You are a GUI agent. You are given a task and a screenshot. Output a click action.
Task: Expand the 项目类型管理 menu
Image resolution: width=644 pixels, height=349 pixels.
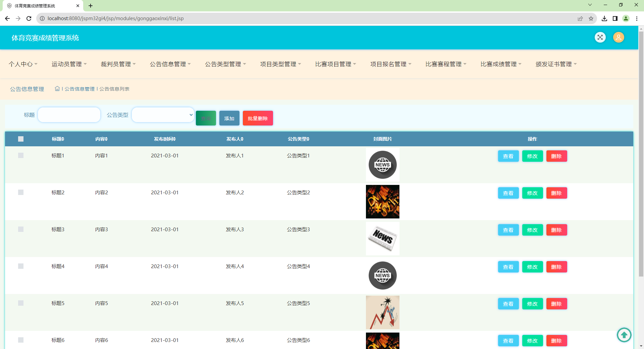(281, 64)
